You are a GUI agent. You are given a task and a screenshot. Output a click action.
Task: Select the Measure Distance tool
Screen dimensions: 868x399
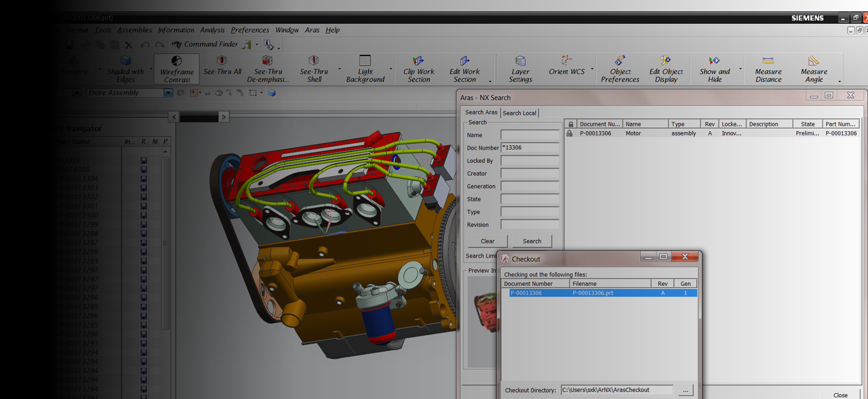768,69
